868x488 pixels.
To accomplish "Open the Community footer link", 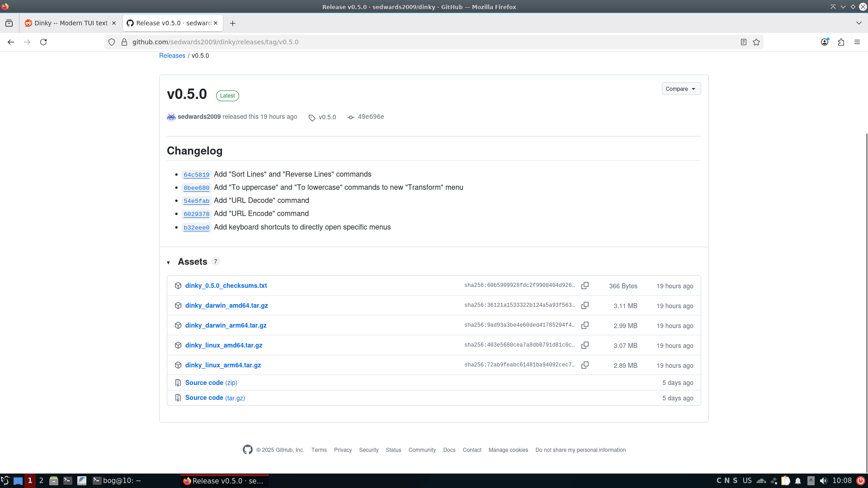I will click(x=422, y=450).
